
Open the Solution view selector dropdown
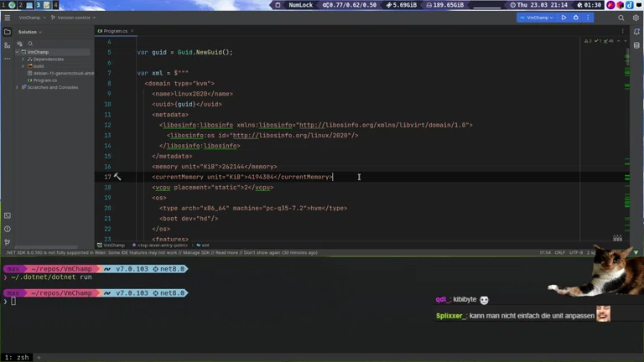coord(30,32)
